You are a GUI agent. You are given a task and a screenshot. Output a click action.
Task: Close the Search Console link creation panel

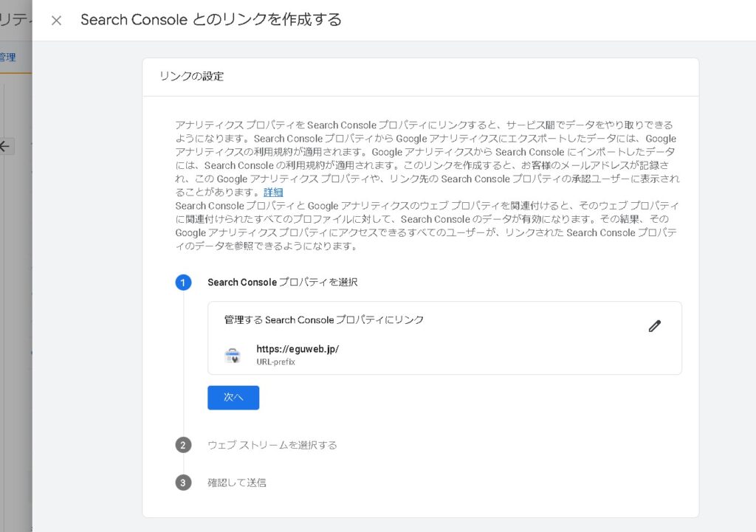click(56, 21)
